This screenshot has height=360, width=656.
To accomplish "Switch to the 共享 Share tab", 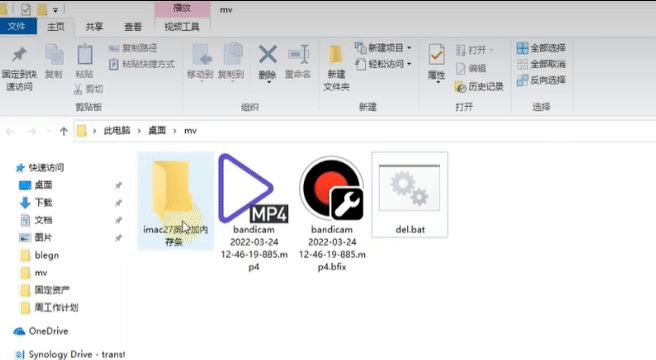I will [95, 27].
